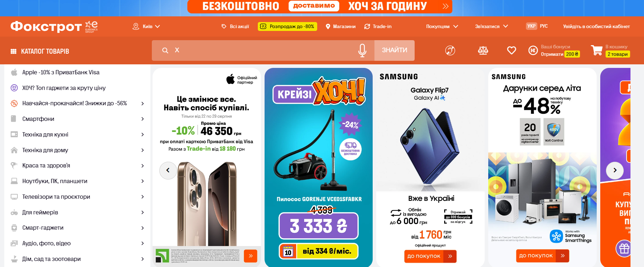
Task: Switch language to РУС
Action: [x=544, y=26]
